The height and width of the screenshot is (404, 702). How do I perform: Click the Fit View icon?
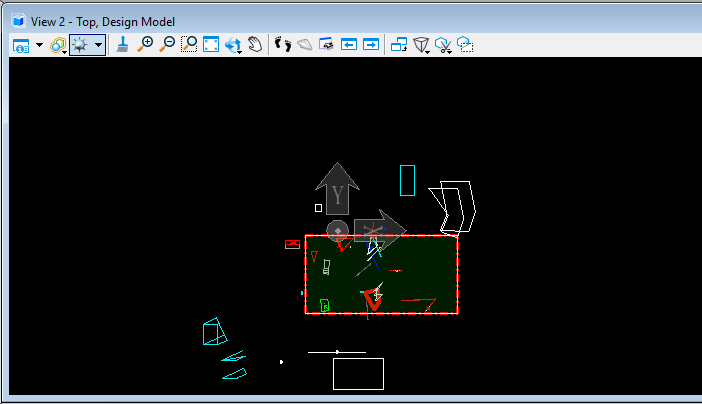(x=211, y=45)
